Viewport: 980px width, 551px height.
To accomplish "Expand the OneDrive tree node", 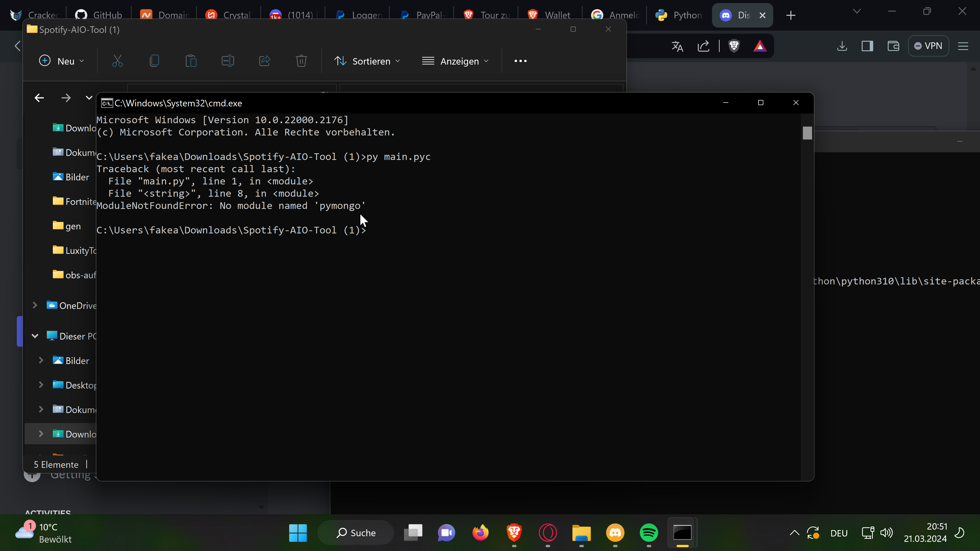I will pyautogui.click(x=35, y=305).
